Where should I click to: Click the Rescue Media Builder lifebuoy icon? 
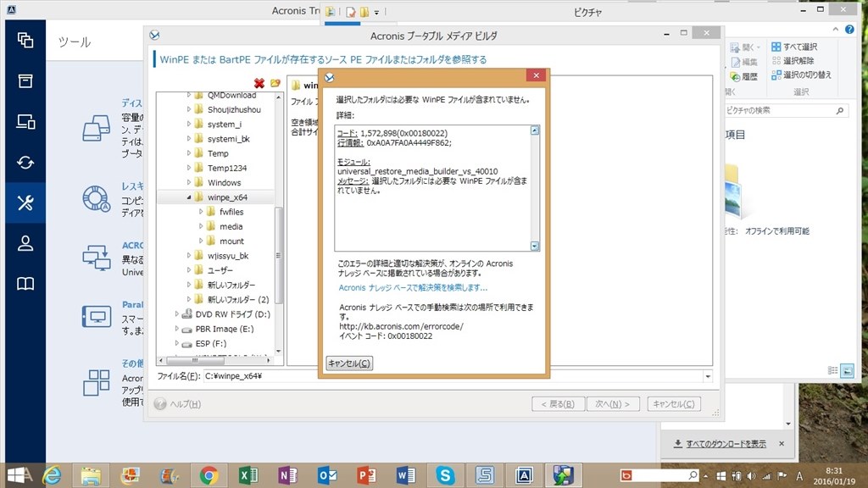coord(97,198)
